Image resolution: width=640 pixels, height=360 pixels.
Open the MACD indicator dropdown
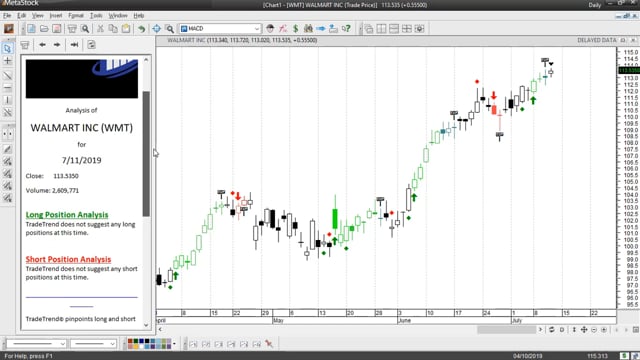pyautogui.click(x=257, y=29)
